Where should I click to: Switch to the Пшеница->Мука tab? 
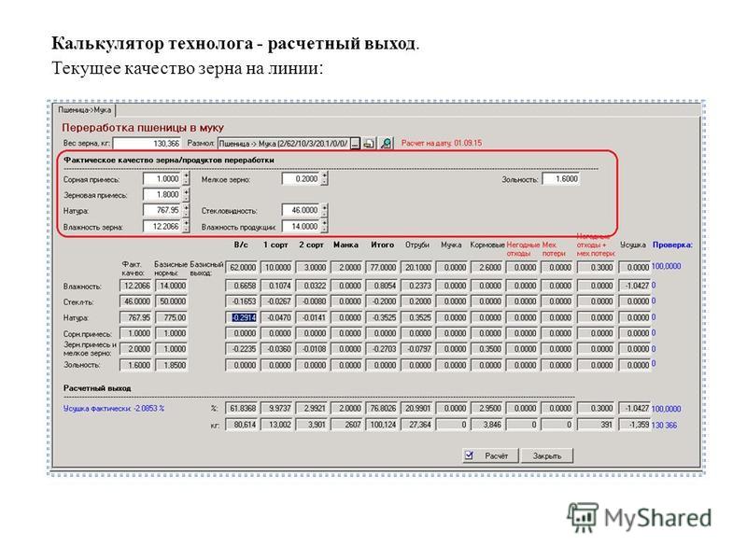[x=84, y=110]
